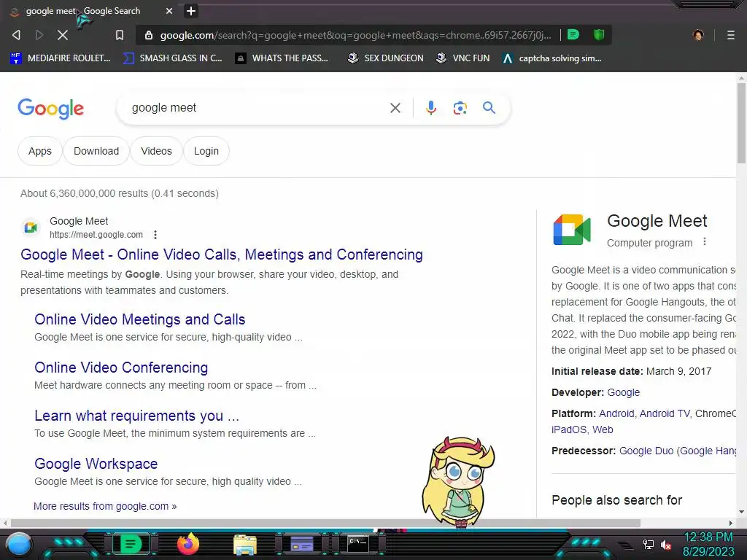This screenshot has height=560, width=747.
Task: Click the Web platform link
Action: 603,429
